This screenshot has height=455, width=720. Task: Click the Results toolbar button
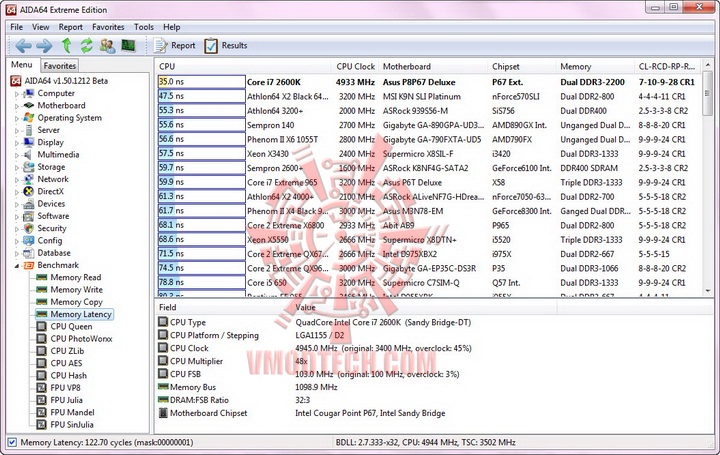(226, 45)
